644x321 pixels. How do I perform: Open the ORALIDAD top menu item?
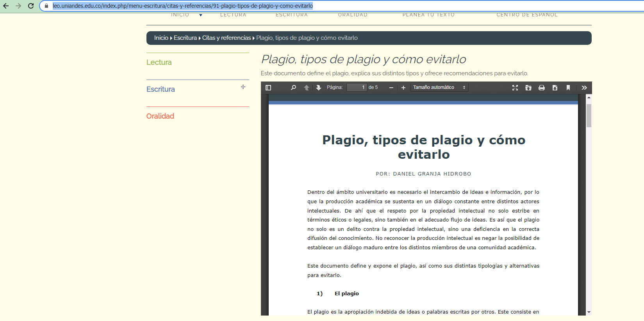(353, 15)
